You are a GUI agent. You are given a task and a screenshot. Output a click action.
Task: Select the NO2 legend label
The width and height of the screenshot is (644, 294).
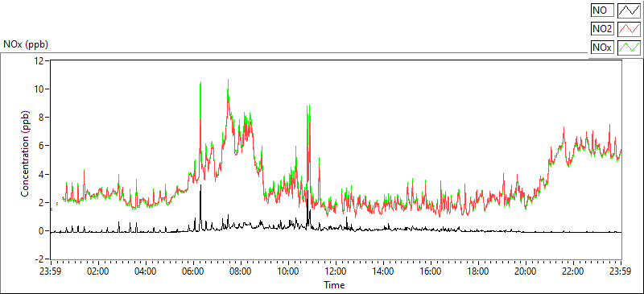[x=602, y=29]
